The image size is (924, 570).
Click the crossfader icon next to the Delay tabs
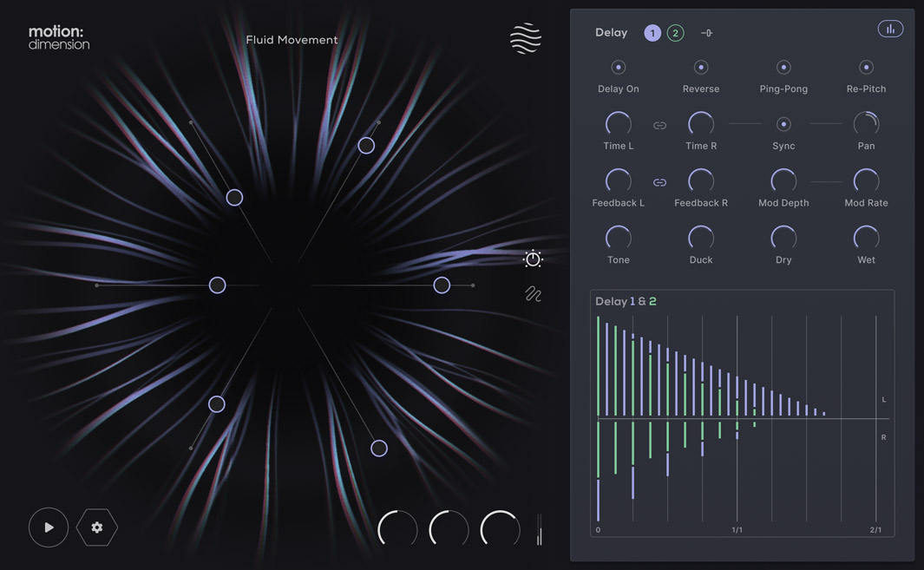click(x=706, y=32)
